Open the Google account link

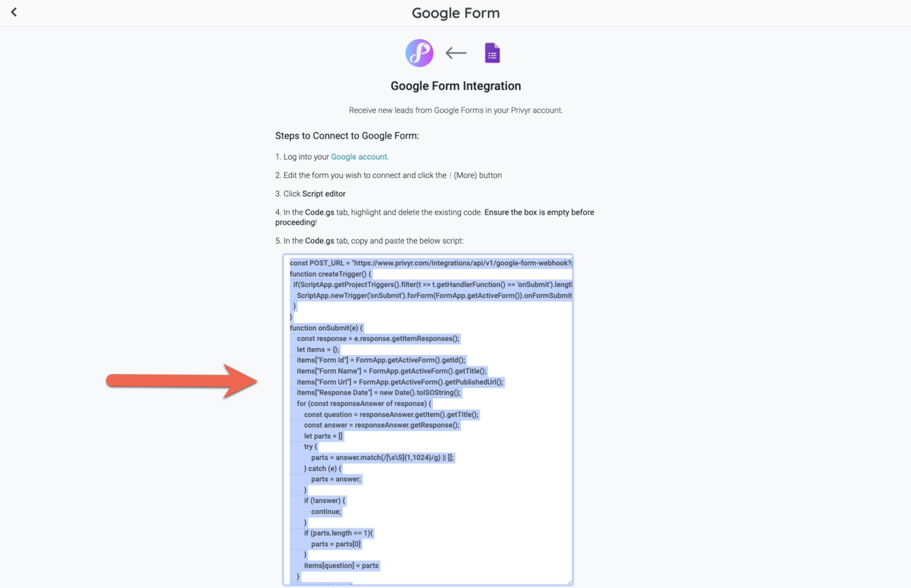[359, 156]
